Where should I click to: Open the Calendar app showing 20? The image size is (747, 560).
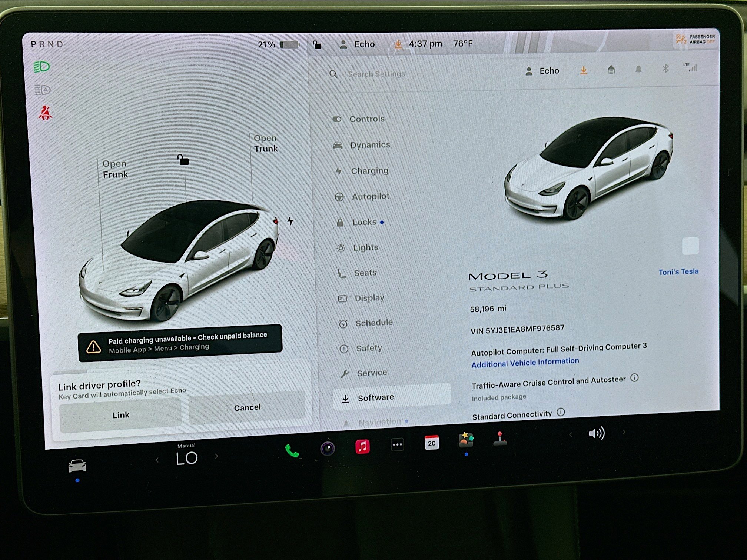(432, 443)
